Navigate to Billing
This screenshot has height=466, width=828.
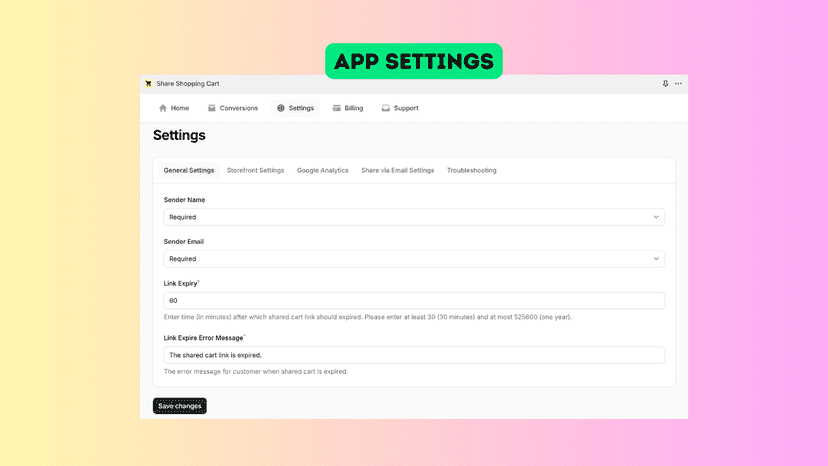point(347,108)
